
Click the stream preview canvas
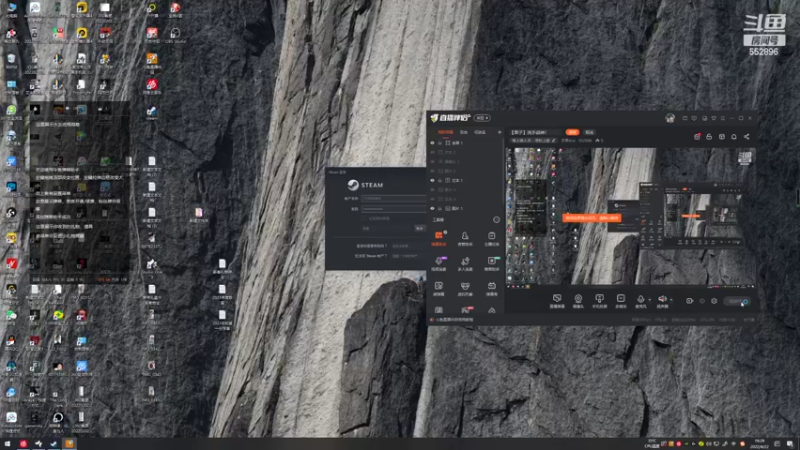pyautogui.click(x=631, y=216)
